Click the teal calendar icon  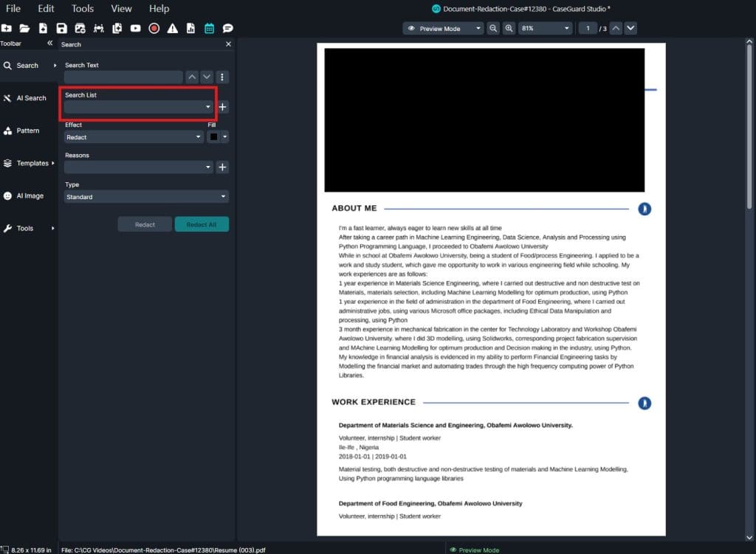209,28
